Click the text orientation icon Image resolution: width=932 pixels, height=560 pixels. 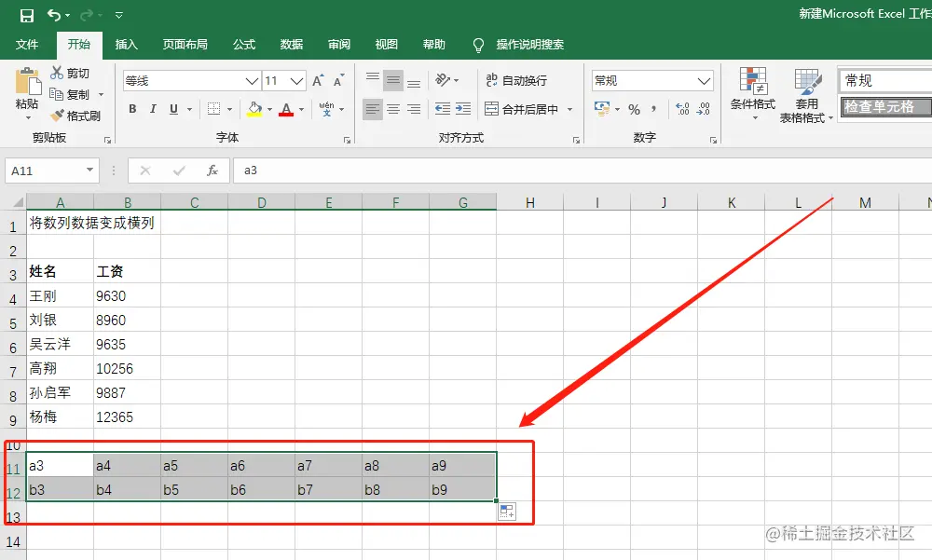point(443,79)
